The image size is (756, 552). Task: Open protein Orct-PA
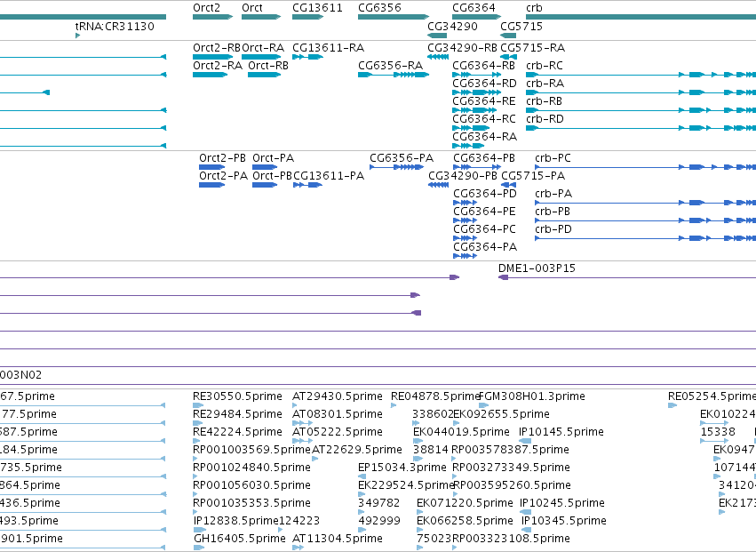tap(273, 158)
